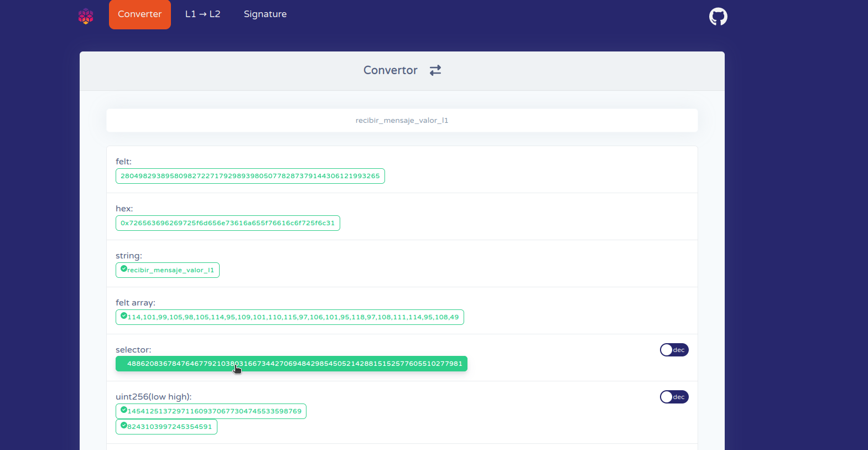Toggle the uint256 dec switch
Screen dimensions: 868x450
click(x=674, y=397)
